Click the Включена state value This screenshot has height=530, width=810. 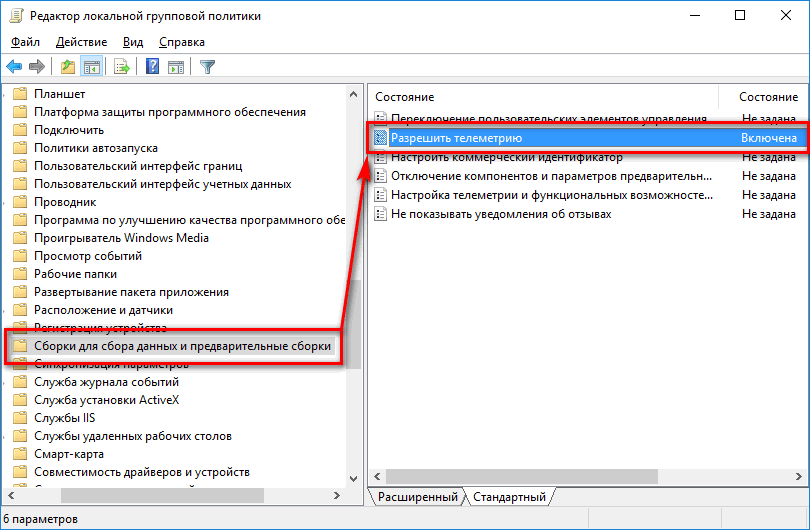tap(769, 138)
